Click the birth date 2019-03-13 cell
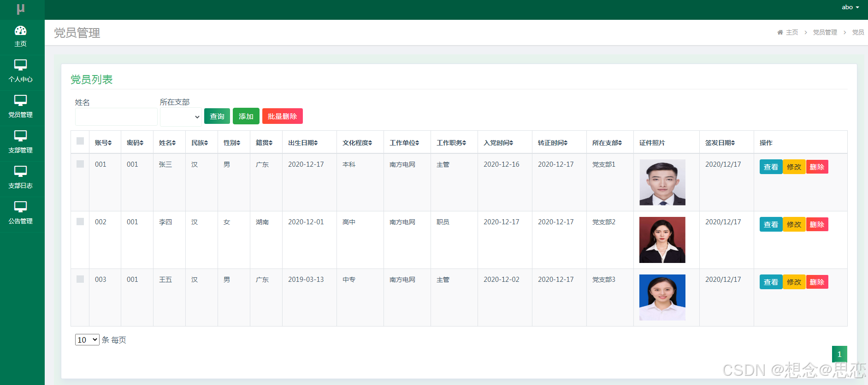 pyautogui.click(x=306, y=280)
